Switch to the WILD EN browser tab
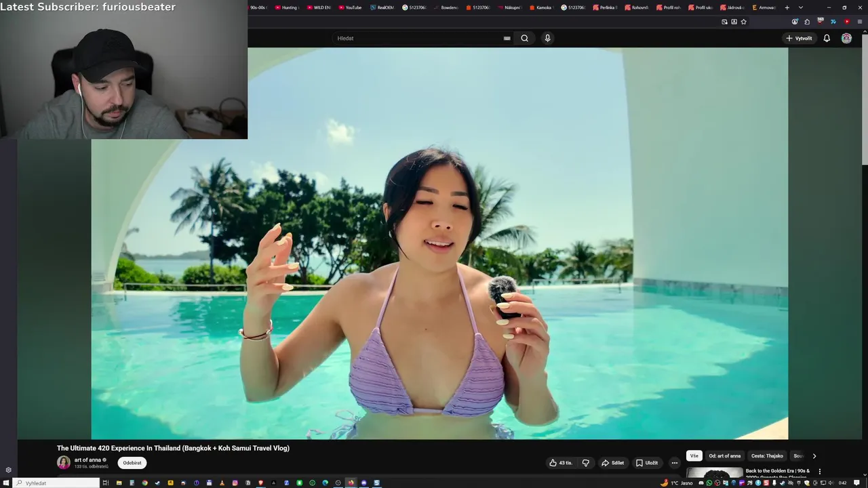This screenshot has width=868, height=488. (319, 7)
